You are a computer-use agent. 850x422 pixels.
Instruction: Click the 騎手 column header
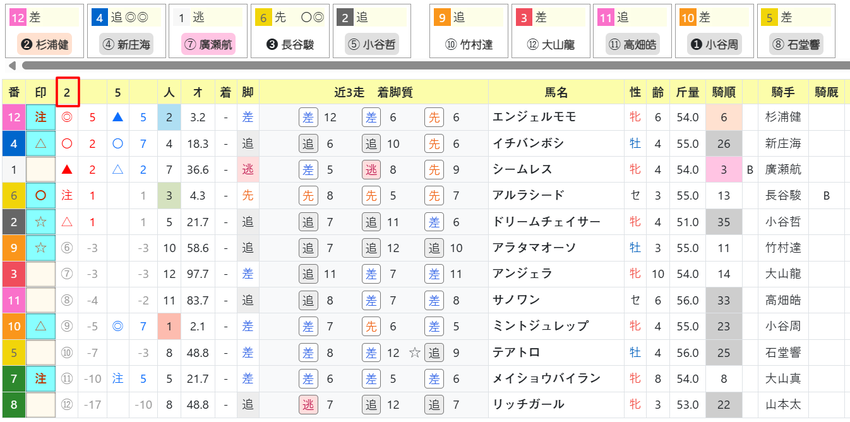[783, 92]
